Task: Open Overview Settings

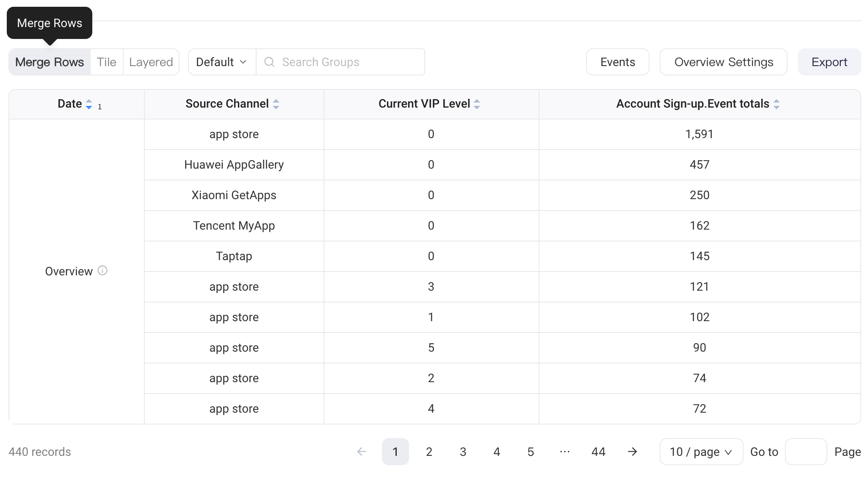Action: [x=723, y=62]
